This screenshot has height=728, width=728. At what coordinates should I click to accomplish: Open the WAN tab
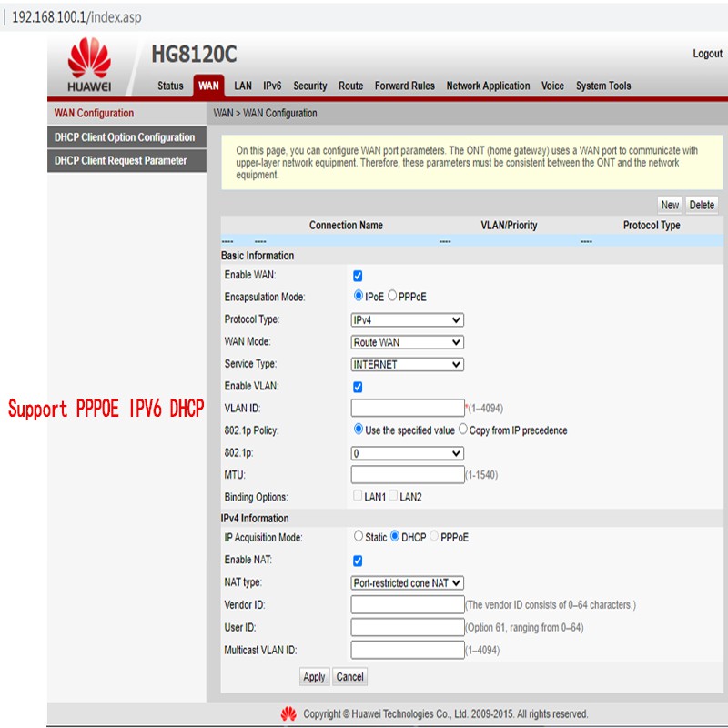(x=208, y=86)
